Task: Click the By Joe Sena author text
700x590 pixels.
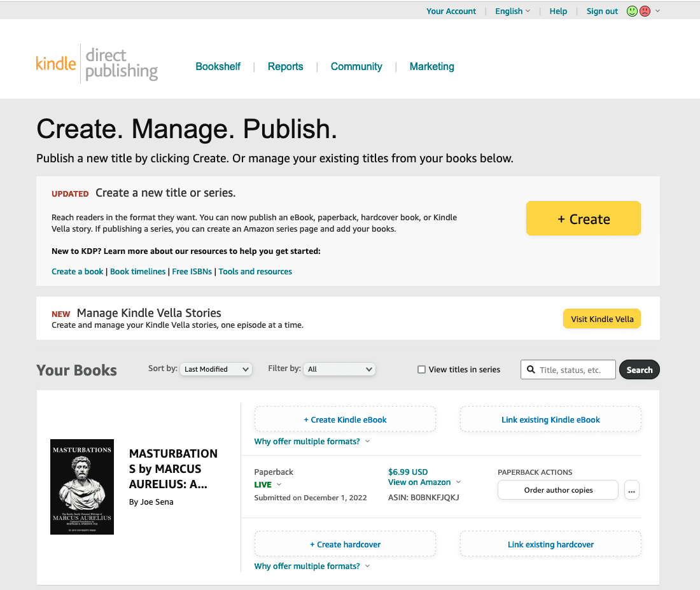Action: pos(151,502)
